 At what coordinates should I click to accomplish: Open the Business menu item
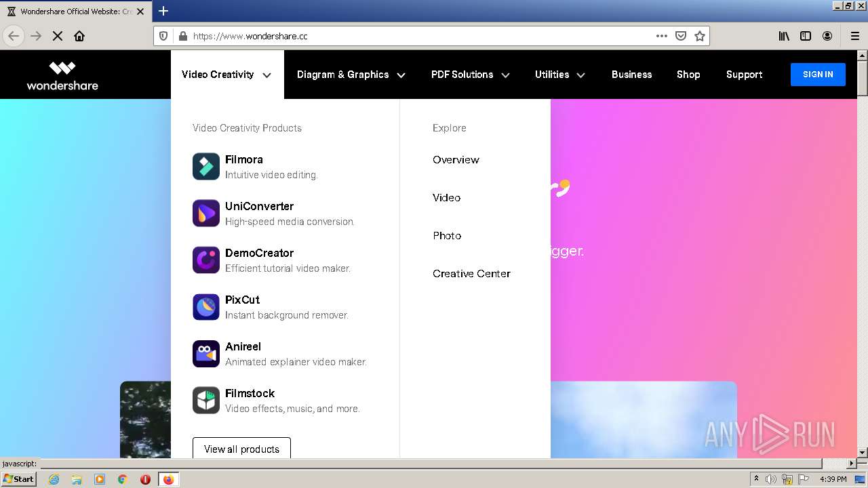[631, 75]
